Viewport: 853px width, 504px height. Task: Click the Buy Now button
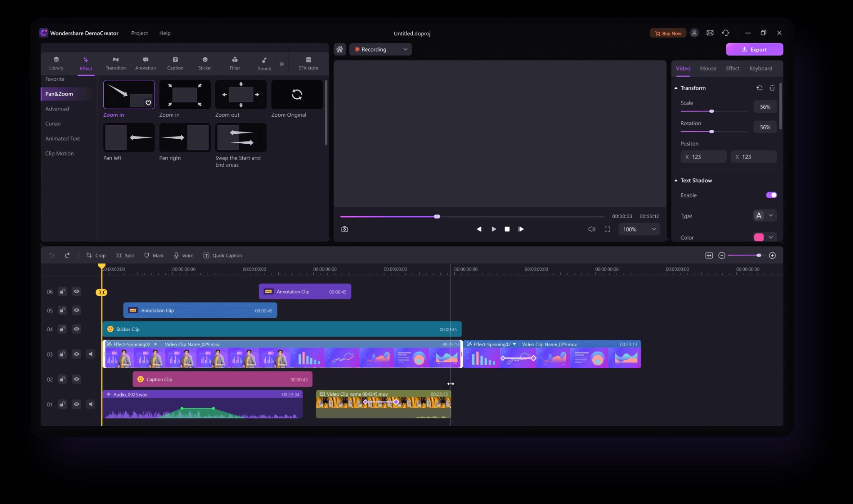667,33
